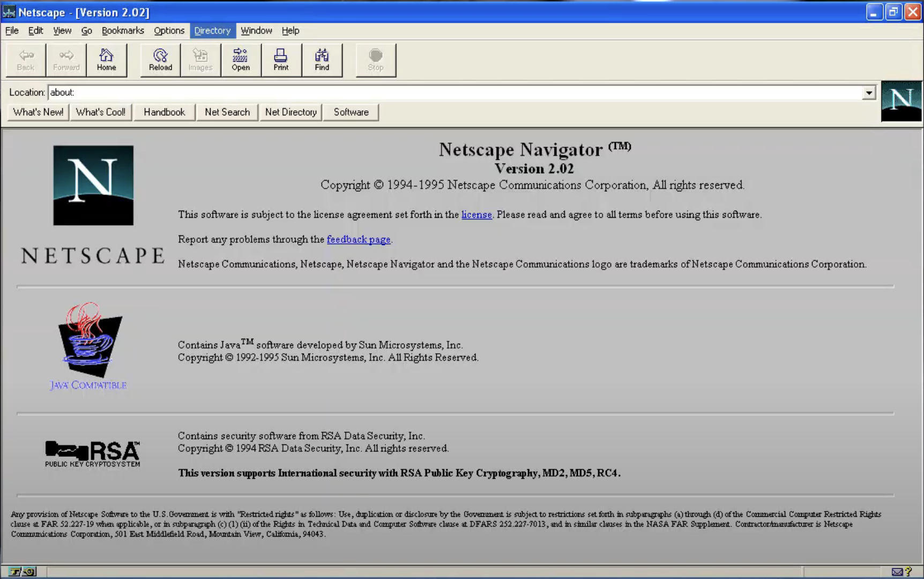Screen dimensions: 924x579
Task: Click the Forward toolbar button
Action: [66, 60]
